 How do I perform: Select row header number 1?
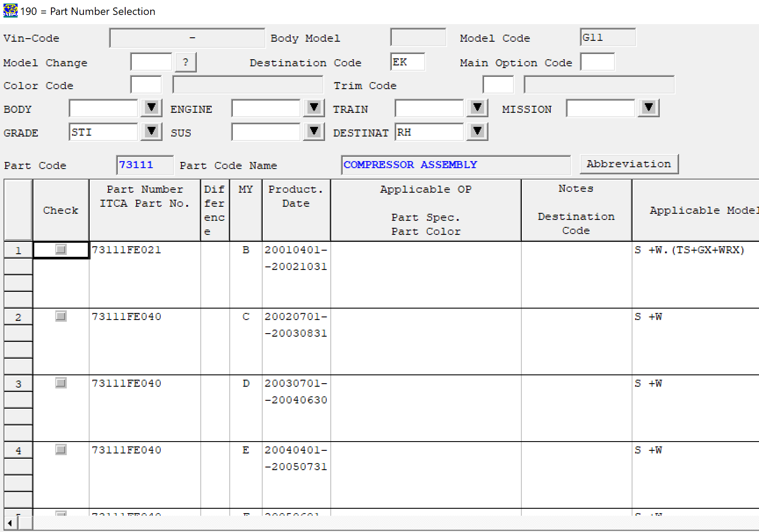tap(18, 251)
